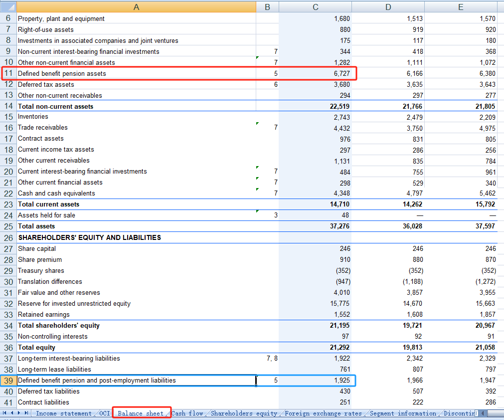Viewport: 504px width, 420px height.
Task: Go to first sheet tab navigation arrow
Action: tap(4, 413)
